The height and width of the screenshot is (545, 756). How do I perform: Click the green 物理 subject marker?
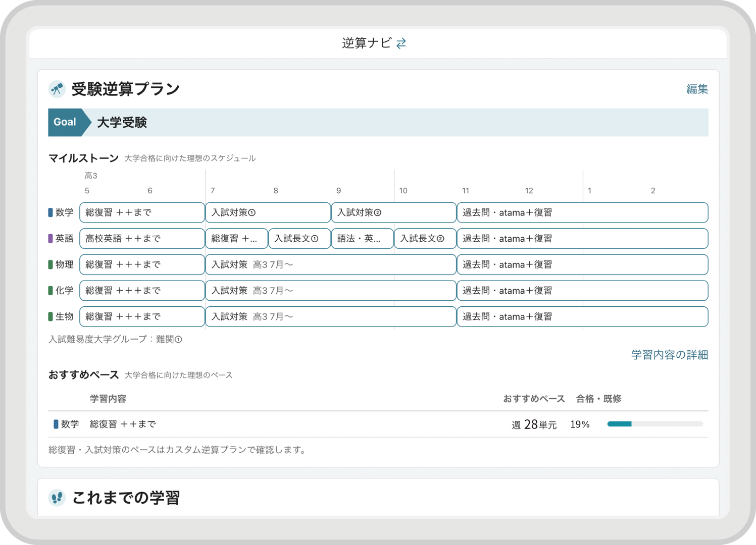(51, 264)
